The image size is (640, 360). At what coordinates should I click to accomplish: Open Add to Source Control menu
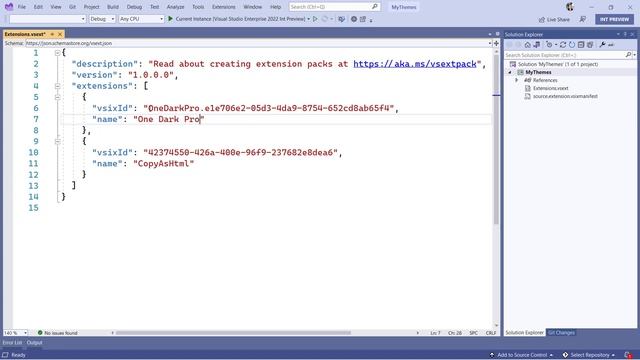521,355
